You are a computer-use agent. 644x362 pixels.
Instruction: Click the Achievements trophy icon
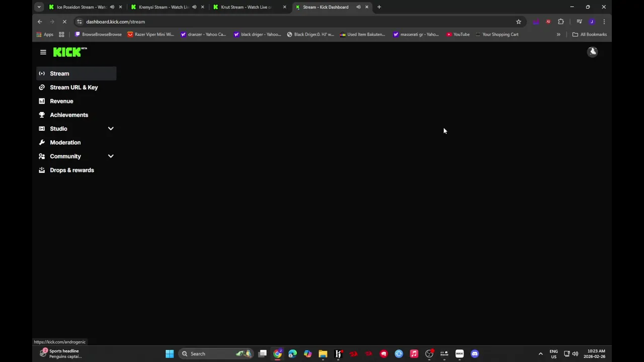pos(42,115)
